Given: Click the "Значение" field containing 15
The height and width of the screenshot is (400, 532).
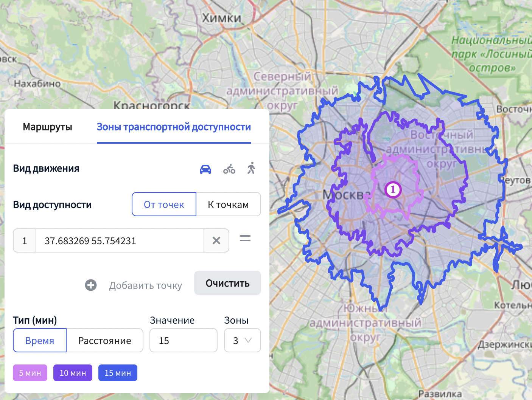Looking at the screenshot, I should click(x=183, y=341).
